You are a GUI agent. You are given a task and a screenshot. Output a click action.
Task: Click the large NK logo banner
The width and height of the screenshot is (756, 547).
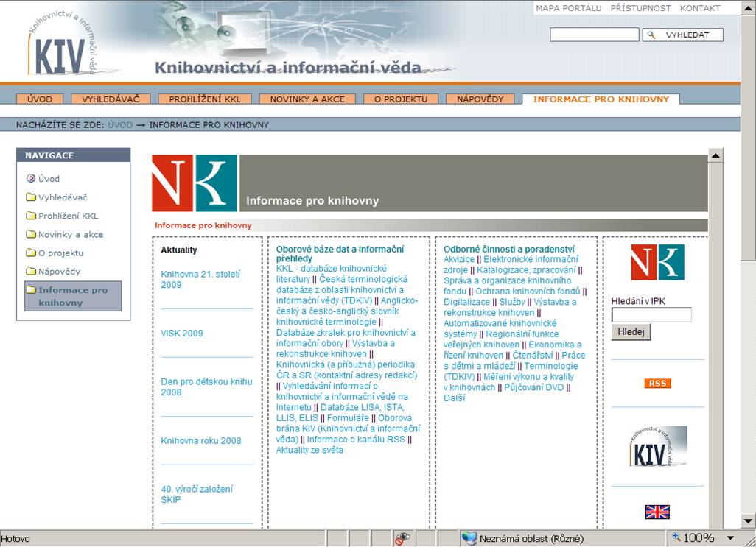pos(195,183)
